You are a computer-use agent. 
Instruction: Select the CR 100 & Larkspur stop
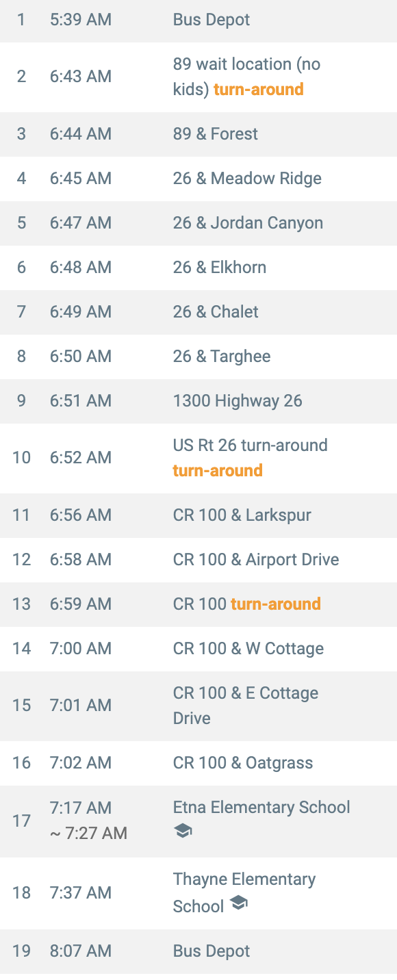coord(198,515)
